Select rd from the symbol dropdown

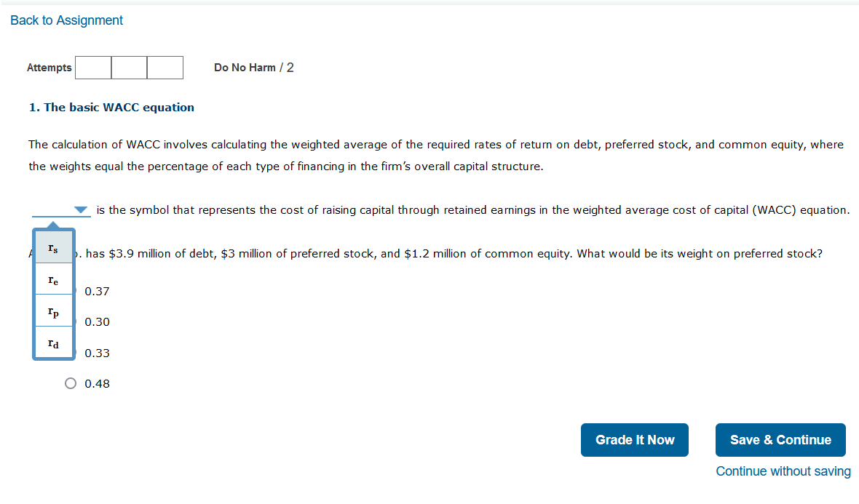click(53, 343)
